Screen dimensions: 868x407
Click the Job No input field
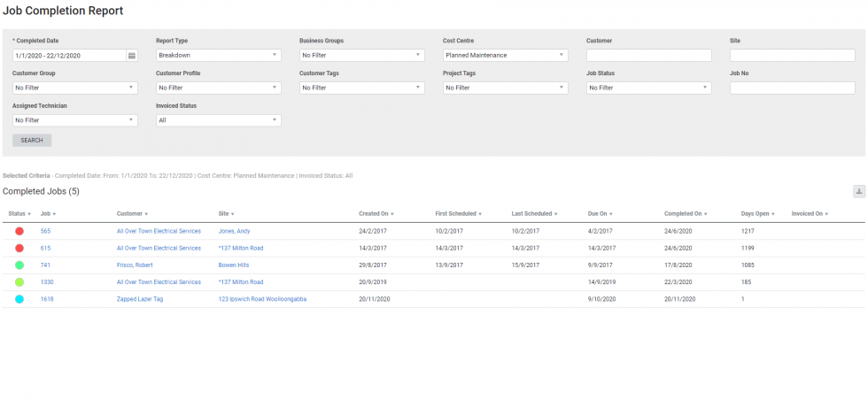[792, 88]
